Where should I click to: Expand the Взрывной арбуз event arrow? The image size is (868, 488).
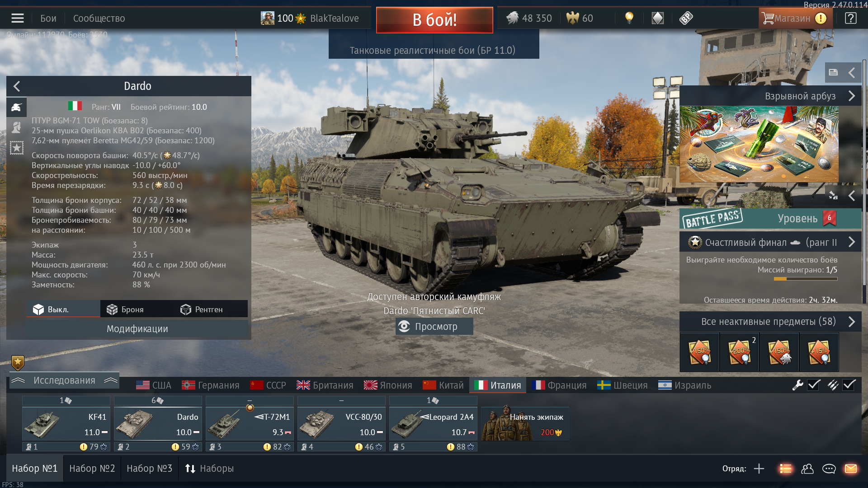point(852,96)
